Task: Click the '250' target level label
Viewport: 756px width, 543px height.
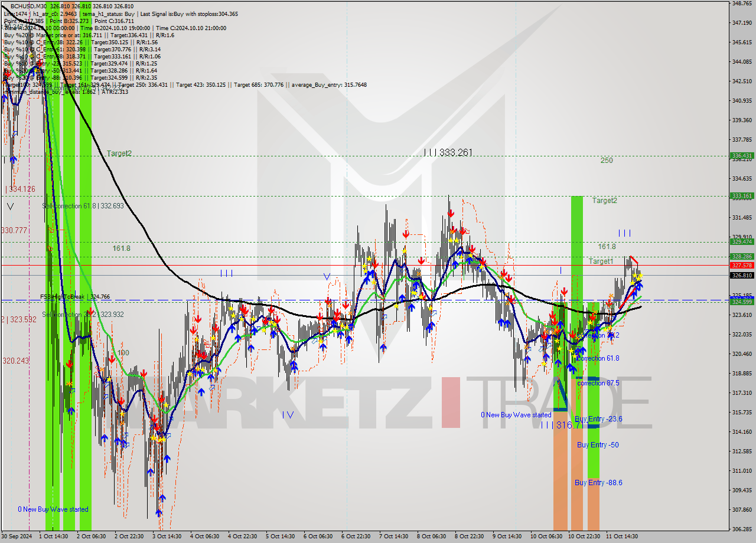Action: click(x=607, y=161)
